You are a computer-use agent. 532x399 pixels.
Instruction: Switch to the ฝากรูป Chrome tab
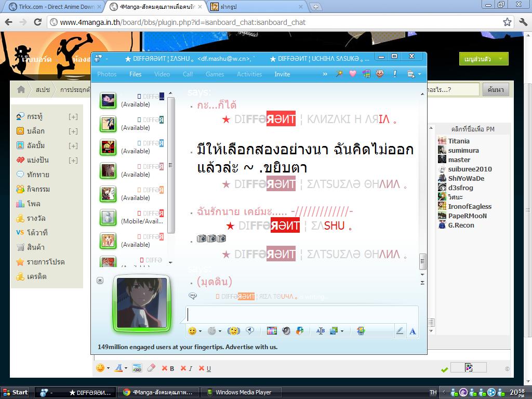[257, 7]
